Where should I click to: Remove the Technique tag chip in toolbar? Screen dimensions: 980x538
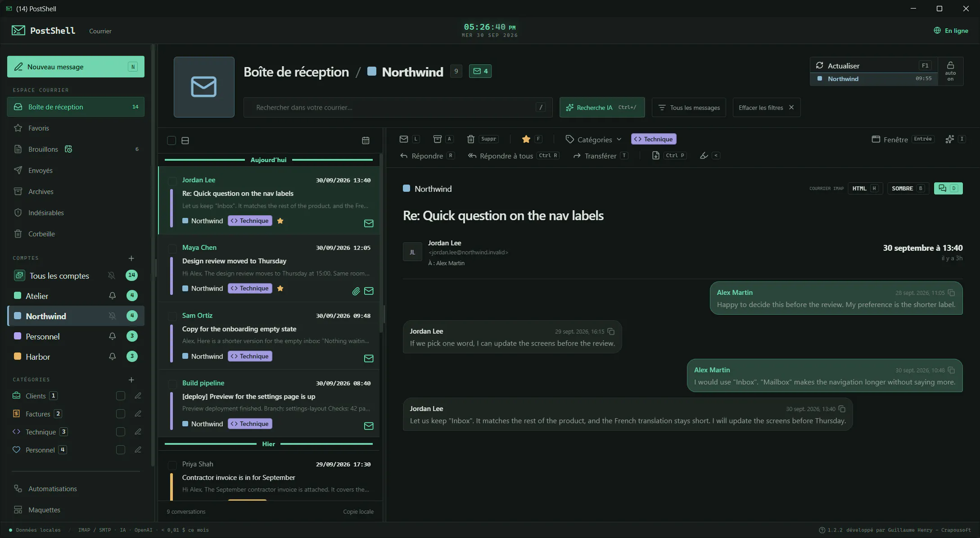click(x=654, y=139)
